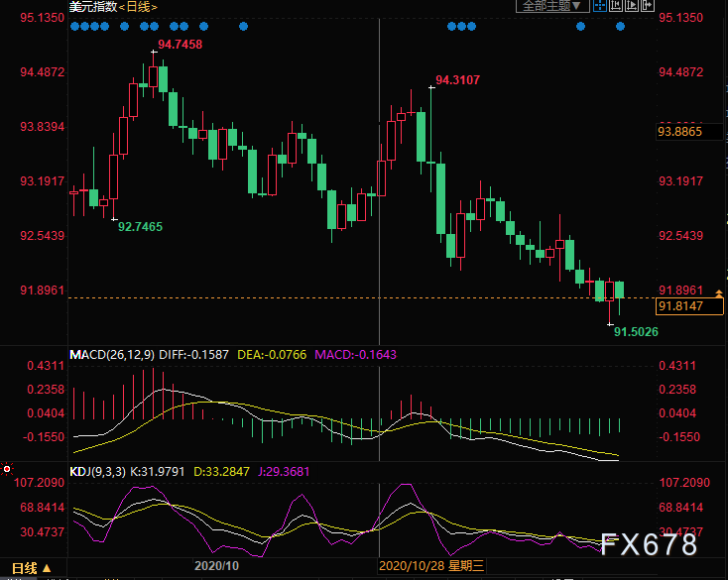Click the orange alert bell icon by price 91.8961
The width and height of the screenshot is (728, 580).
[x=719, y=290]
